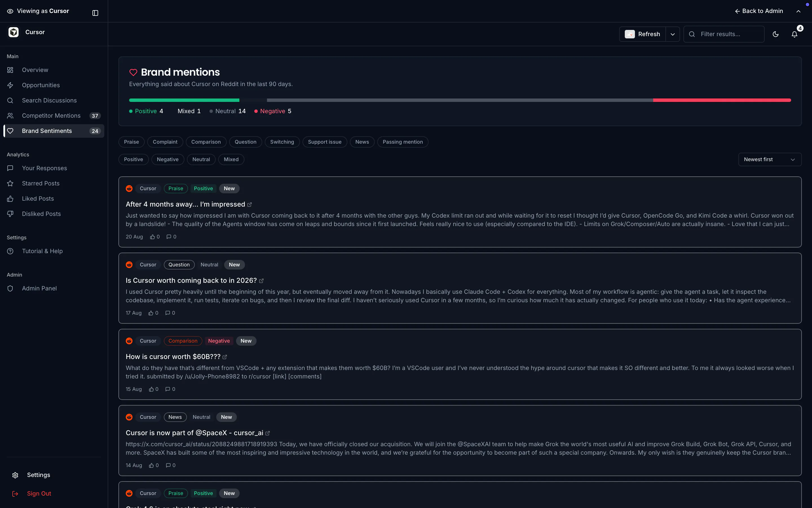This screenshot has height=508, width=812.
Task: Click Reddit icon on 'How is cursor worth $60B' card
Action: [129, 341]
